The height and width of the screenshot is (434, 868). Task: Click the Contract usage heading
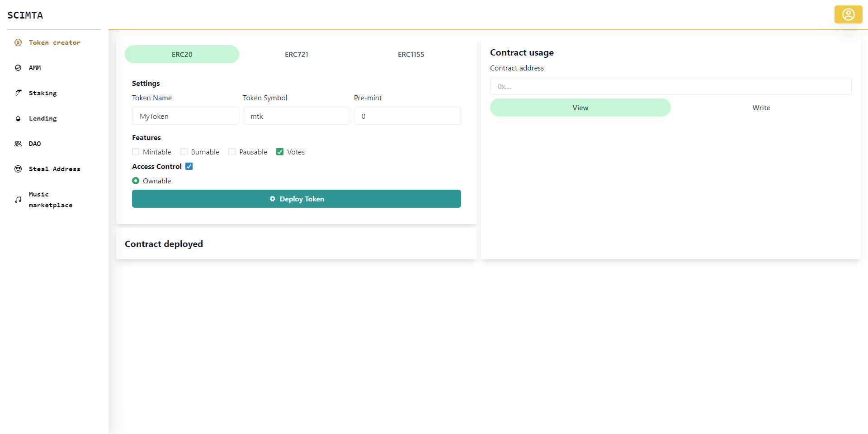click(x=522, y=52)
